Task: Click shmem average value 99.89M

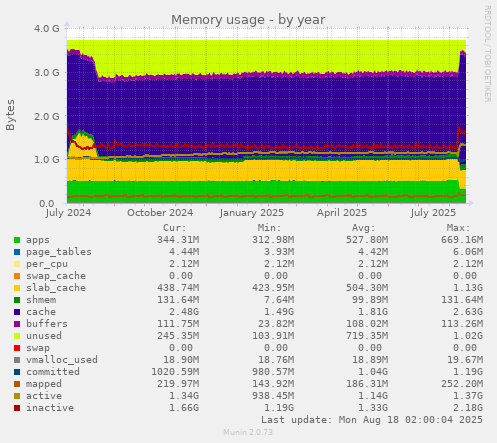Action: [370, 300]
